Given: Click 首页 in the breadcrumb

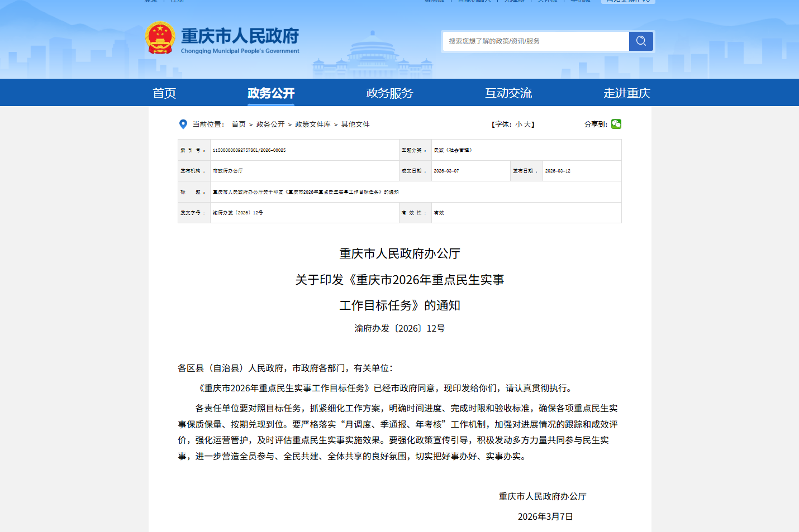Looking at the screenshot, I should point(239,124).
